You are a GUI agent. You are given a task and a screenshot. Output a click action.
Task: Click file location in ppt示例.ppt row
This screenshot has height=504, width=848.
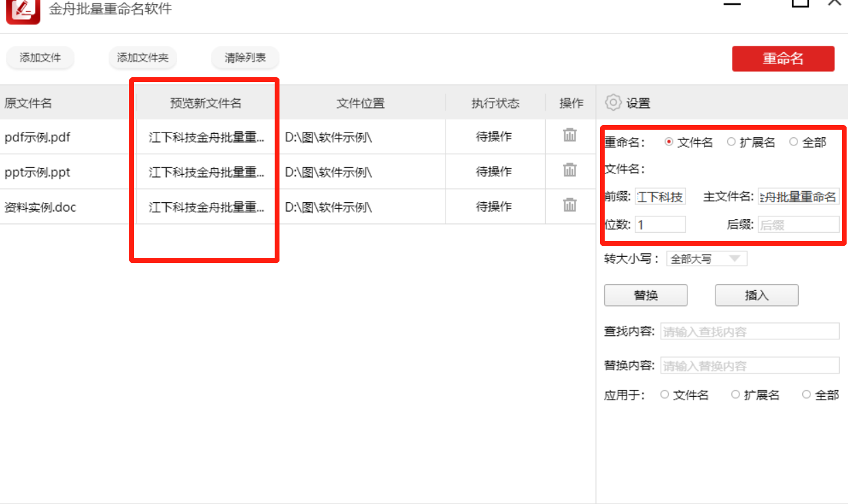(329, 172)
